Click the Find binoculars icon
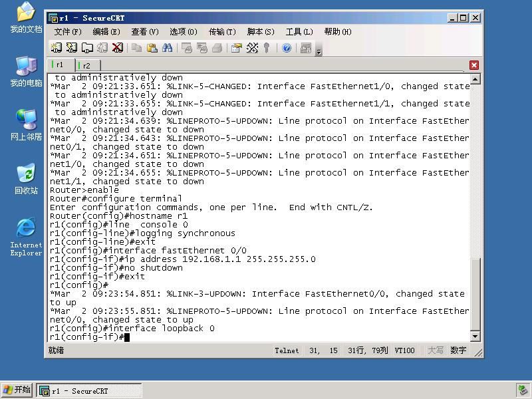The image size is (532, 399). click(x=168, y=48)
